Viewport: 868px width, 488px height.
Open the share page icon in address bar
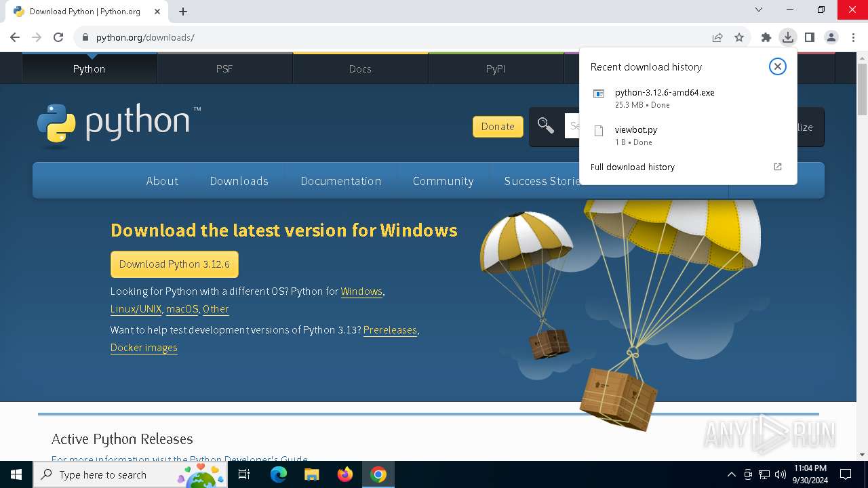[x=717, y=37]
